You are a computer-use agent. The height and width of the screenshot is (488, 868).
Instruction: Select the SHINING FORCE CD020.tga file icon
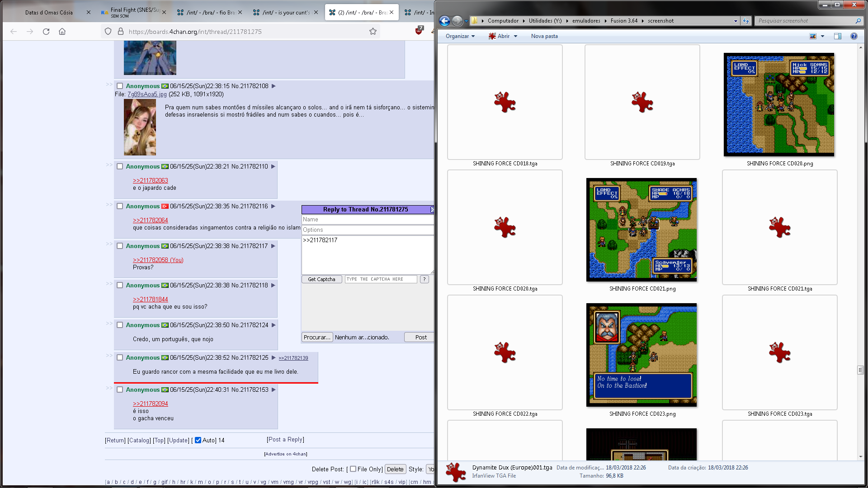(x=505, y=227)
